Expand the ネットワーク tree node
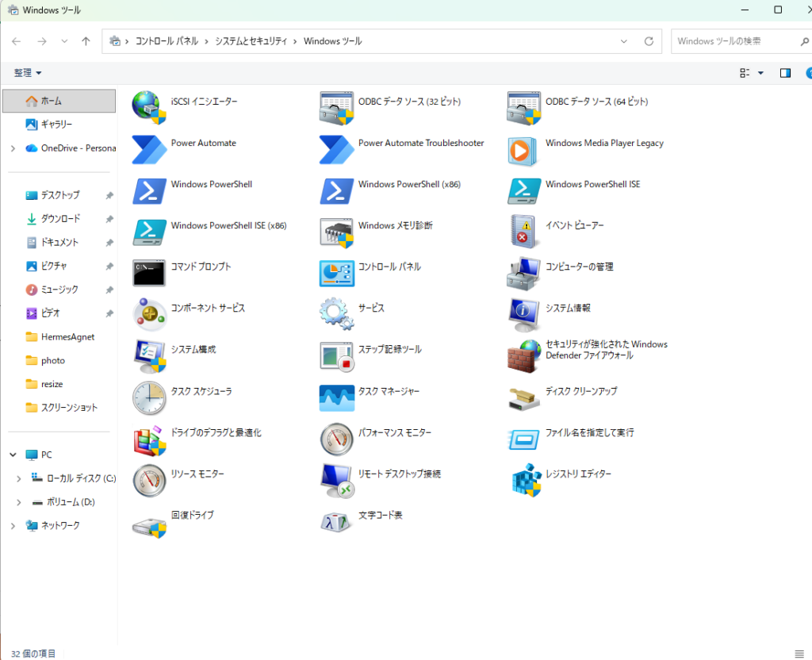This screenshot has width=812, height=660. coord(13,526)
